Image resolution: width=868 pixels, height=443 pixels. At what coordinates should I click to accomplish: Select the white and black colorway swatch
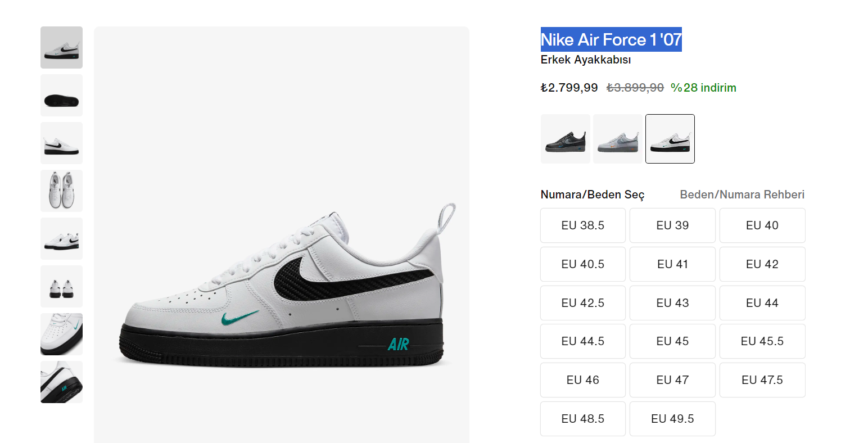coord(670,139)
